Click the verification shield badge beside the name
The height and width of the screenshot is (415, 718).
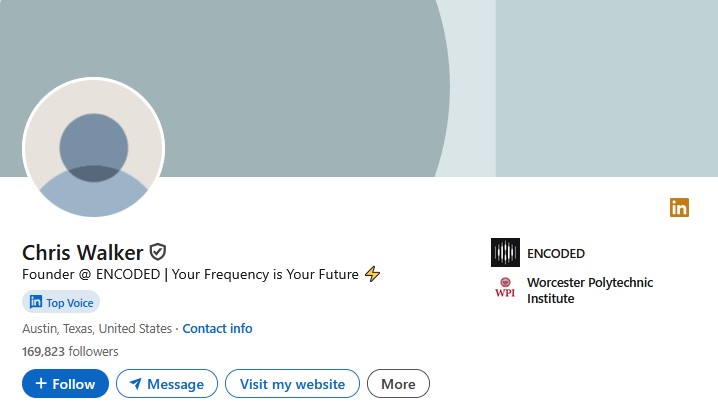tap(157, 252)
